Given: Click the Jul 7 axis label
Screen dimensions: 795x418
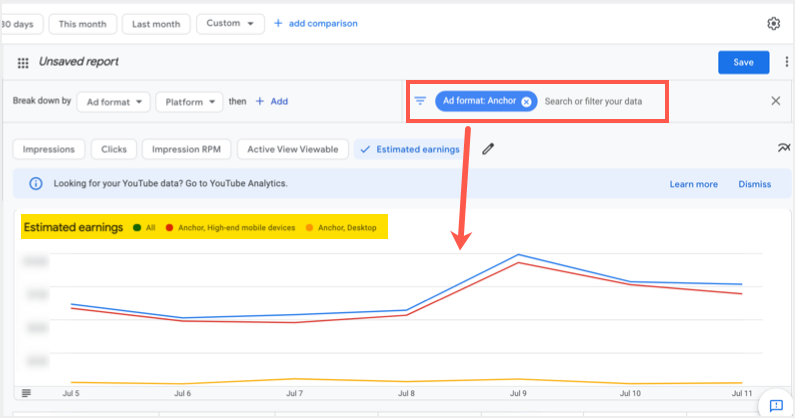Looking at the screenshot, I should pyautogui.click(x=295, y=393).
